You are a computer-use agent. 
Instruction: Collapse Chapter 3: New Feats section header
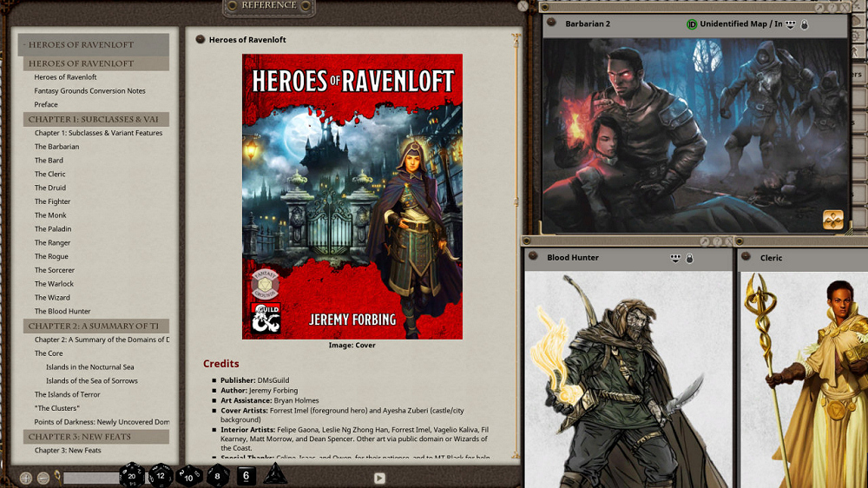click(x=96, y=437)
